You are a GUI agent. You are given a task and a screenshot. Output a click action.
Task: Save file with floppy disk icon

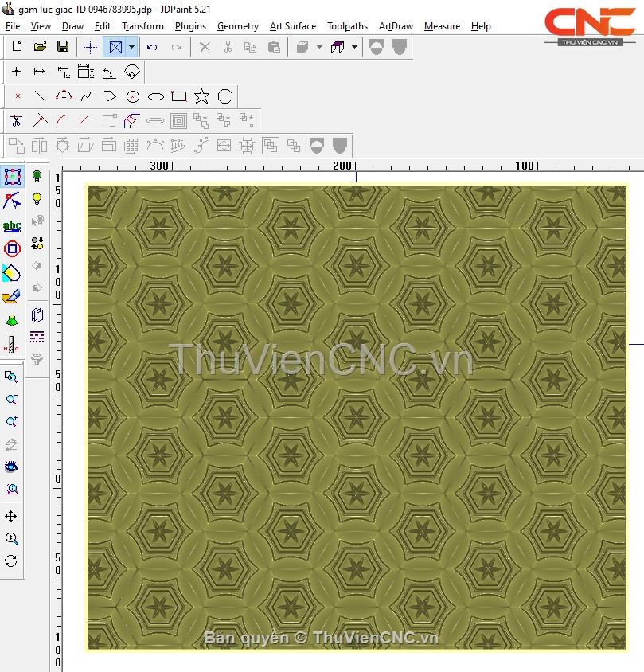[x=63, y=47]
